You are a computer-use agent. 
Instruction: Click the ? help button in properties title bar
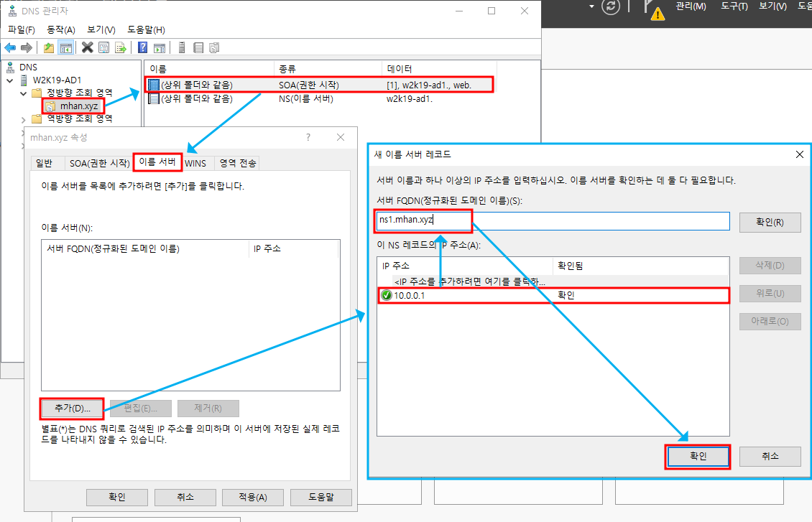pos(308,137)
